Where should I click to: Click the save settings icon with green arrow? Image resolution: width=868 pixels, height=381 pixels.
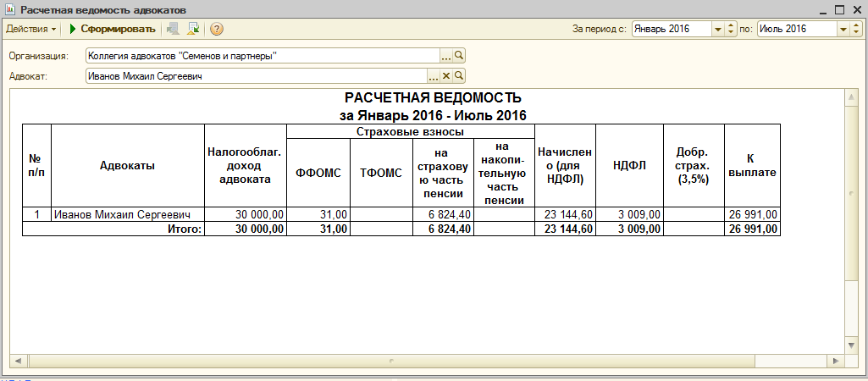(193, 29)
